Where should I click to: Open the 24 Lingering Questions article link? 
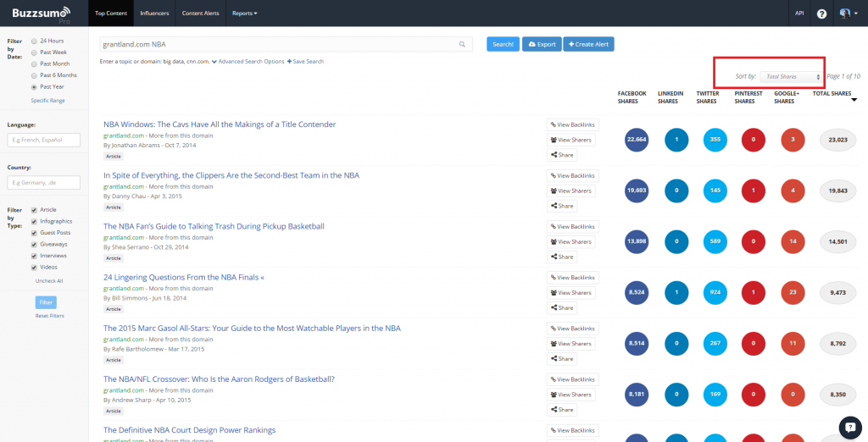(184, 277)
